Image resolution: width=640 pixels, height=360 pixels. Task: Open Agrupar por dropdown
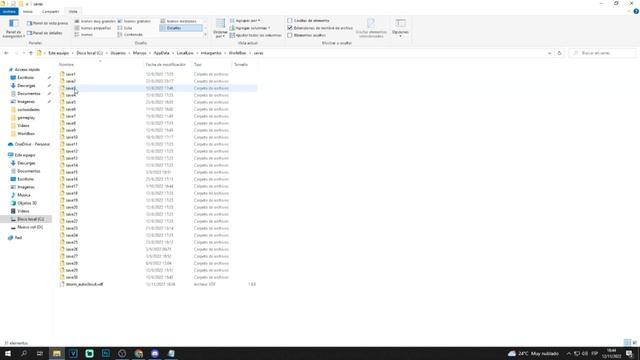245,20
